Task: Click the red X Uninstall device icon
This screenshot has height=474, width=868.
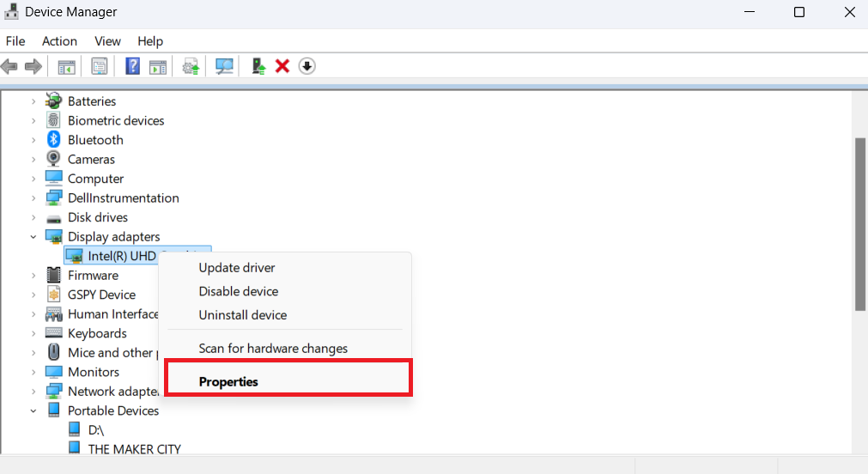Action: pyautogui.click(x=282, y=66)
